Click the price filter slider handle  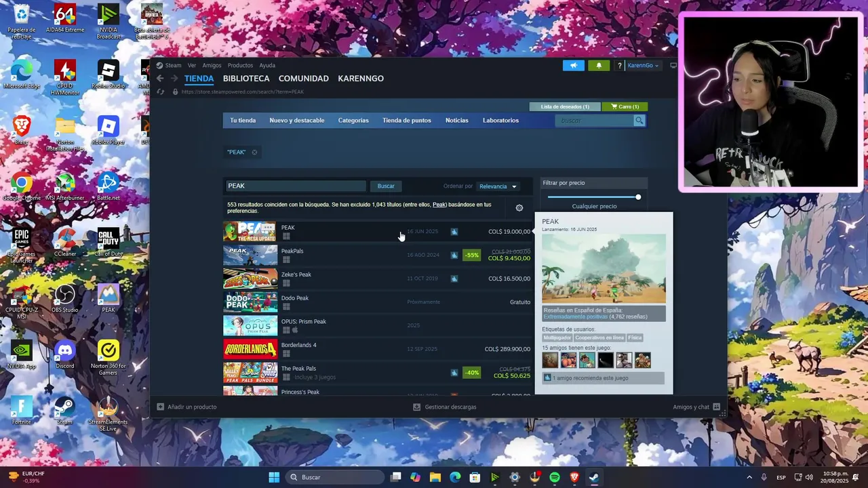(x=638, y=197)
